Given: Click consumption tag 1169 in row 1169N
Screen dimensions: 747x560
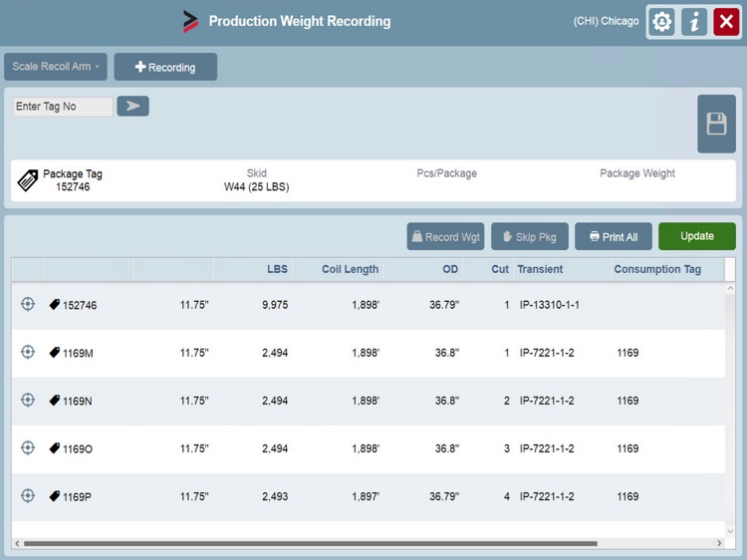Looking at the screenshot, I should click(627, 401).
